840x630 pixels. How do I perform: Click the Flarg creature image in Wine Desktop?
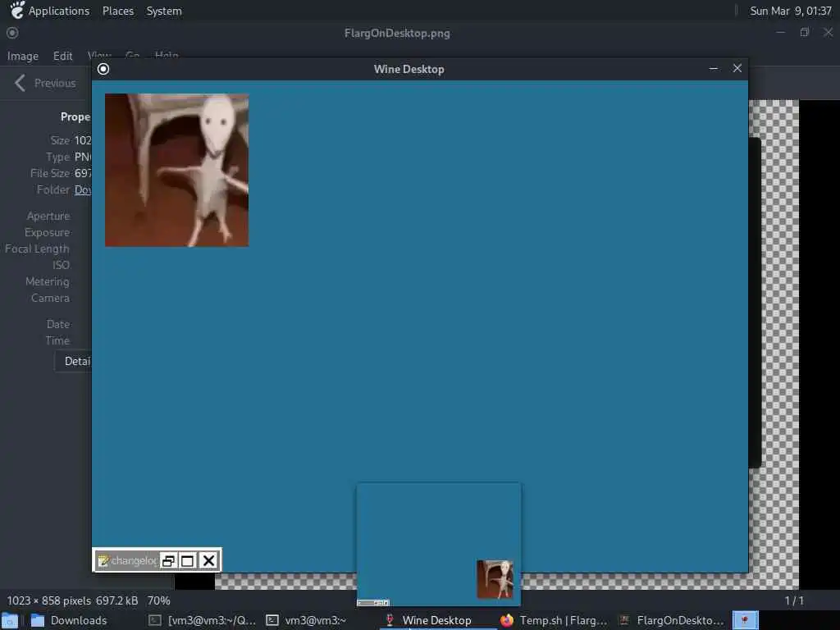coord(177,171)
